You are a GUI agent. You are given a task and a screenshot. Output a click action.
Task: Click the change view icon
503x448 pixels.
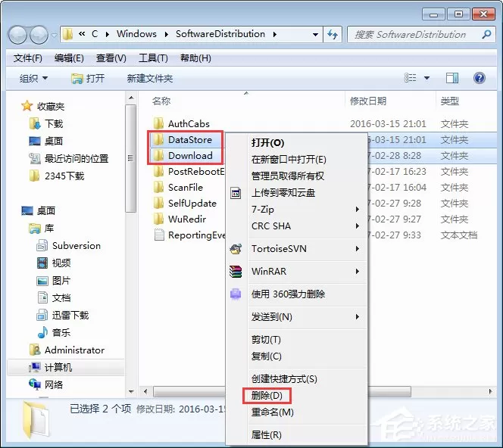[x=410, y=78]
